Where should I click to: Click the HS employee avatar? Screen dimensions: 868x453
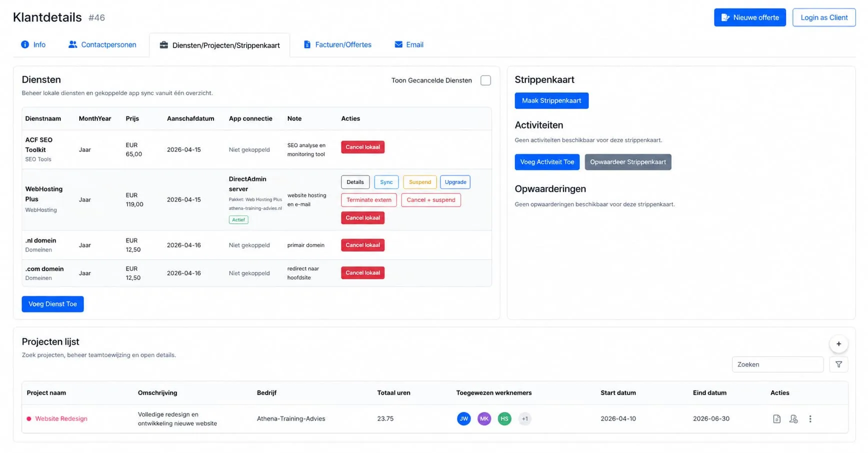pos(504,419)
